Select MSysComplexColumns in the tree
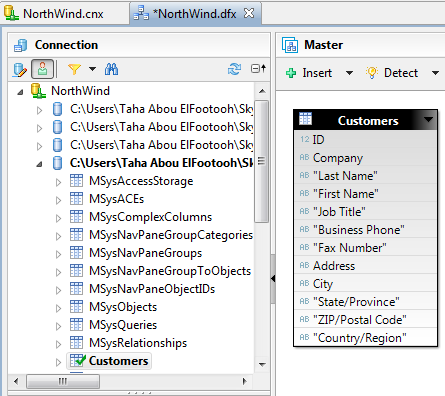Viewport: 445px width, 396px height. (150, 217)
